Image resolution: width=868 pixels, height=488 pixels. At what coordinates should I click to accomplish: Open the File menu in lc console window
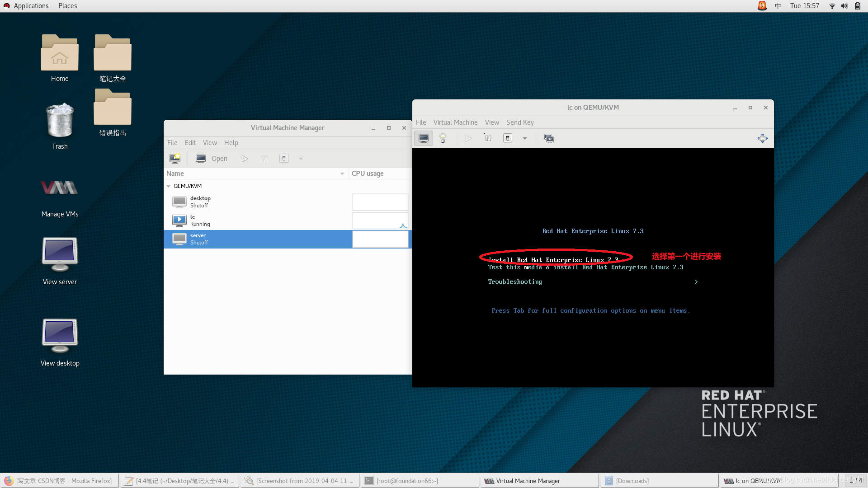421,122
